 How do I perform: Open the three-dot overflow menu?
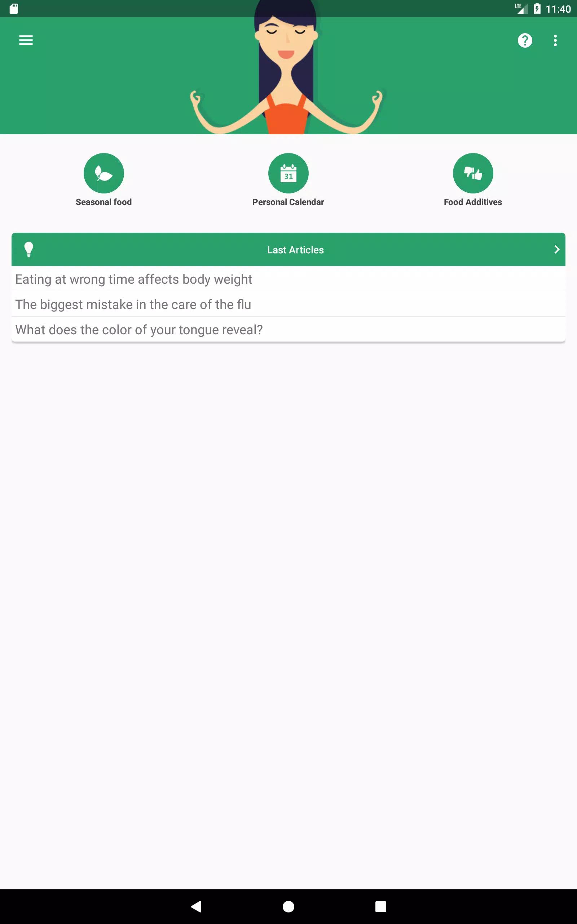pyautogui.click(x=555, y=40)
